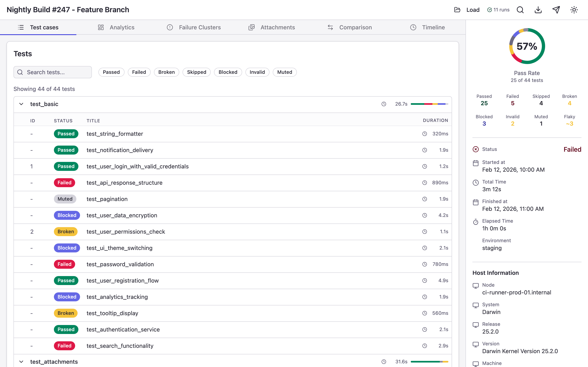Toggle the light/dark theme sun icon
Screen dimensions: 588x367
(x=574, y=10)
